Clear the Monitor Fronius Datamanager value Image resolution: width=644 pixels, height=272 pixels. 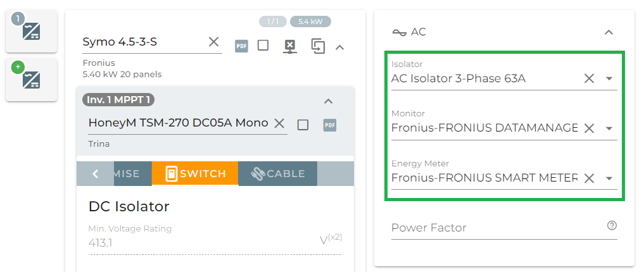click(x=590, y=128)
